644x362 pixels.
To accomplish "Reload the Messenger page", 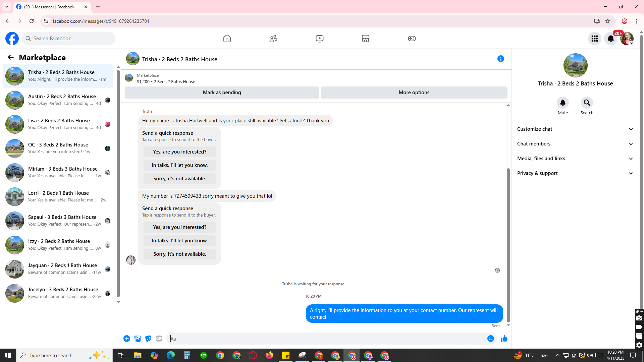I will coord(32,21).
